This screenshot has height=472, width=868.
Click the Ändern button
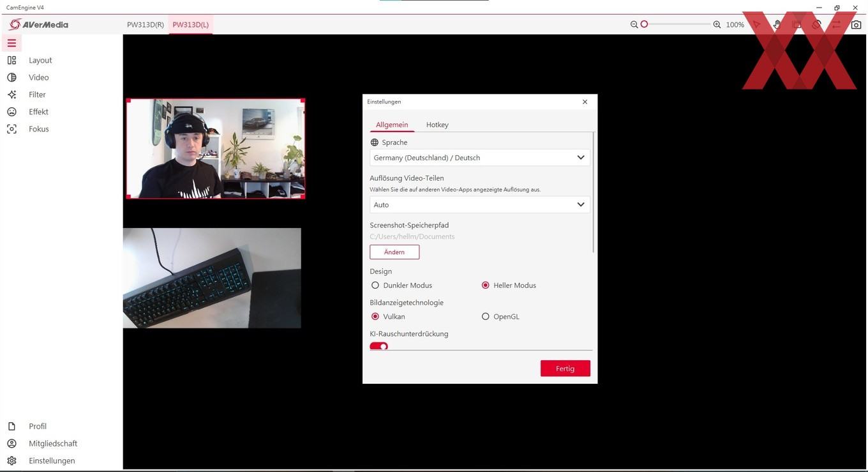394,252
